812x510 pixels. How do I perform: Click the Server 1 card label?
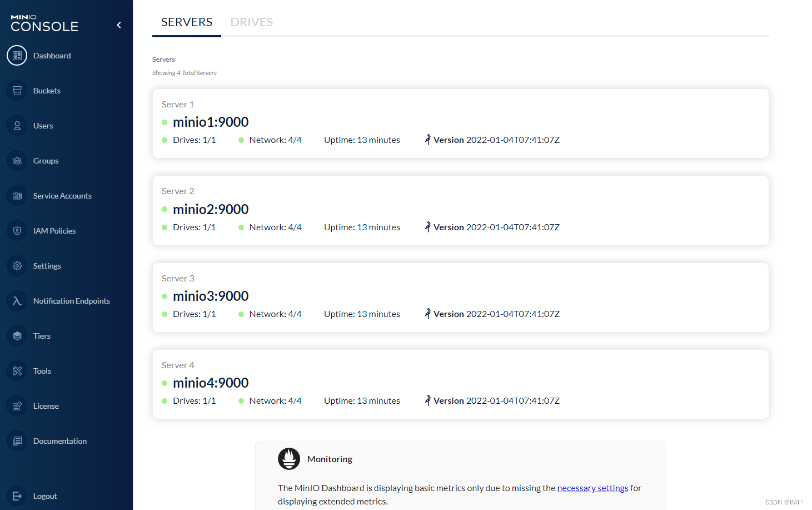click(178, 104)
